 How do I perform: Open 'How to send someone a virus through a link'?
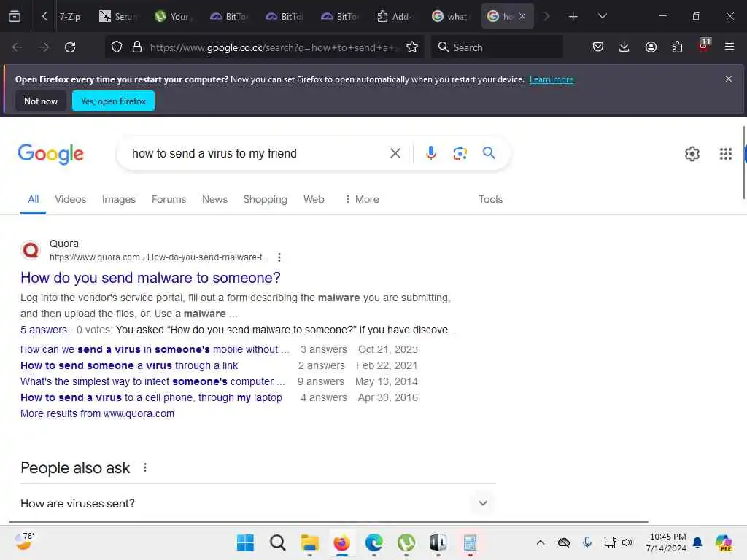129,365
